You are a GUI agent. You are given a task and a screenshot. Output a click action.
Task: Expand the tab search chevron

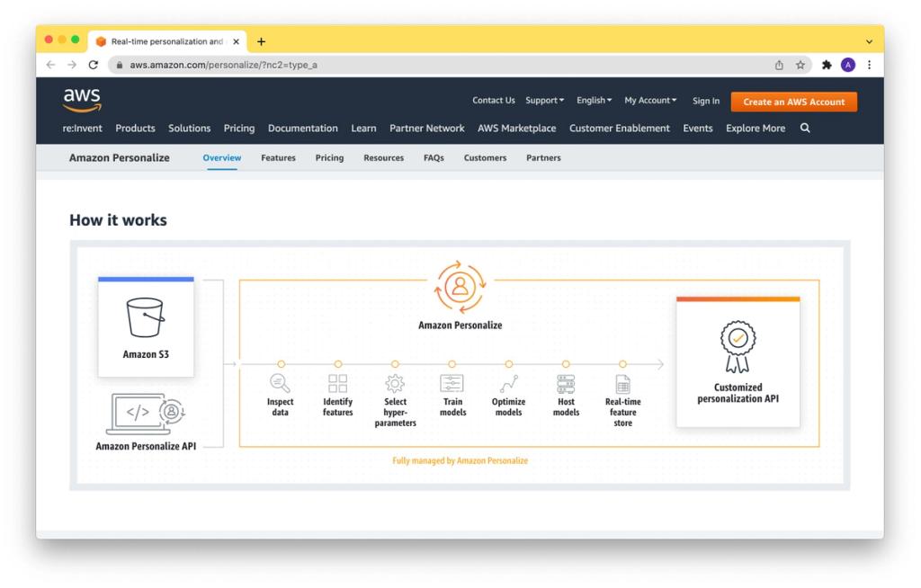coord(870,41)
